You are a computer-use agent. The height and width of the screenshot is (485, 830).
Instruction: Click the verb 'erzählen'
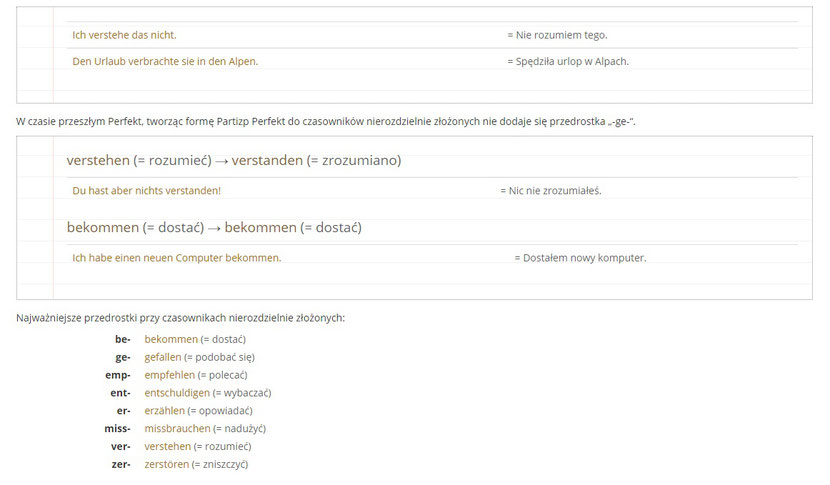[164, 411]
